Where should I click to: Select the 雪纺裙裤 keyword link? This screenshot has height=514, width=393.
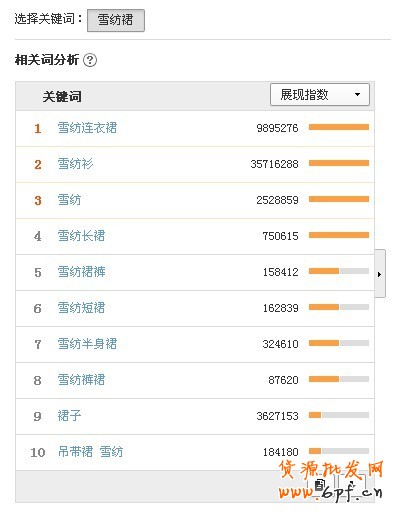81,272
